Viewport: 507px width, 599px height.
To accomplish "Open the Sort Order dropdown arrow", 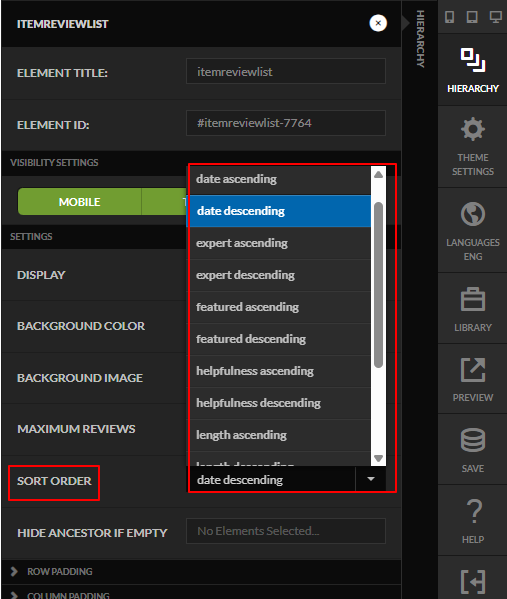I will (371, 479).
